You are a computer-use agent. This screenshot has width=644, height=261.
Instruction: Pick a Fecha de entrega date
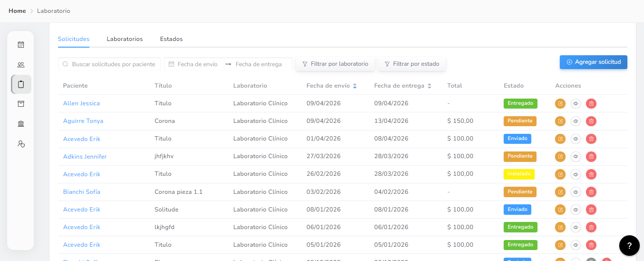(258, 64)
